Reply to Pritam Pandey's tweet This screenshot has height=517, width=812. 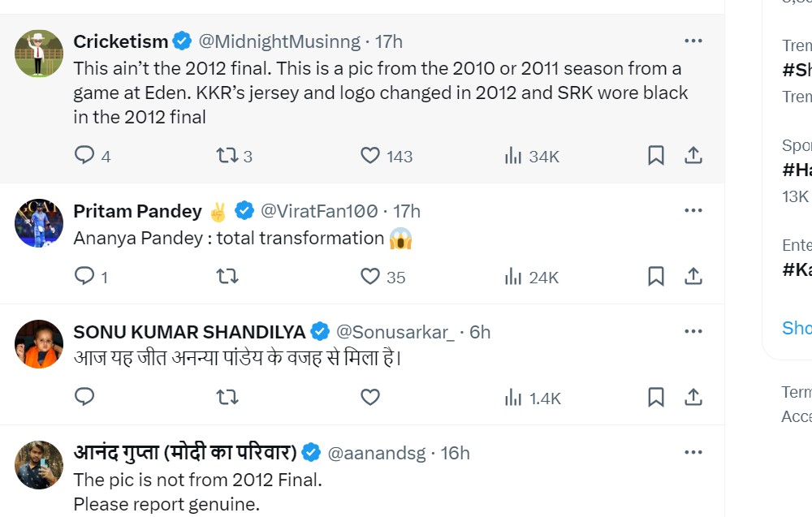pyautogui.click(x=84, y=277)
